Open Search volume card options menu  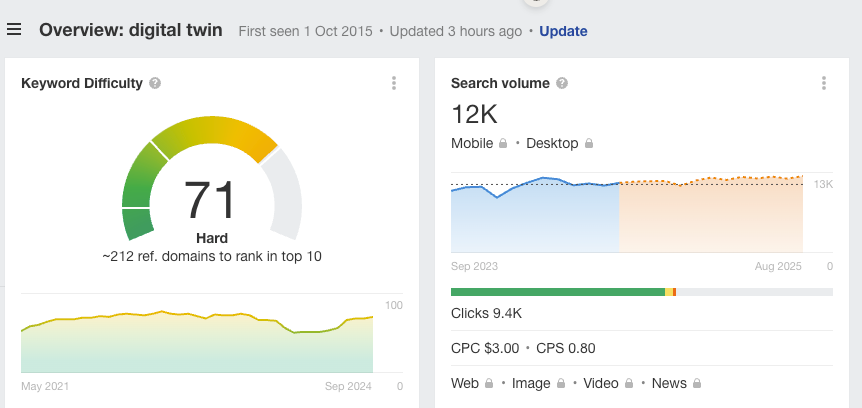(x=823, y=83)
